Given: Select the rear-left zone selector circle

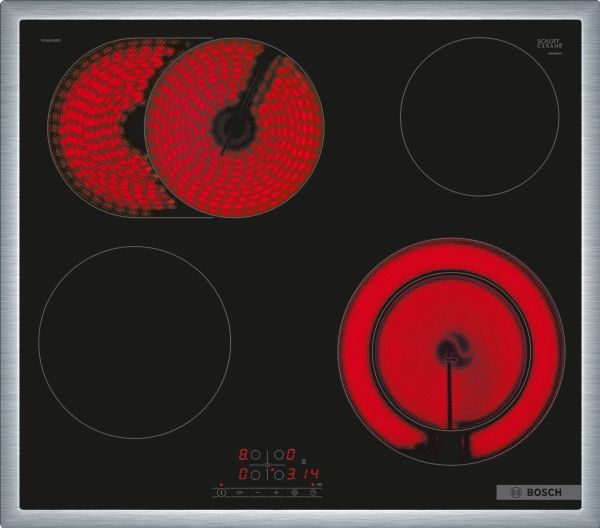Looking at the screenshot, I should [x=255, y=455].
